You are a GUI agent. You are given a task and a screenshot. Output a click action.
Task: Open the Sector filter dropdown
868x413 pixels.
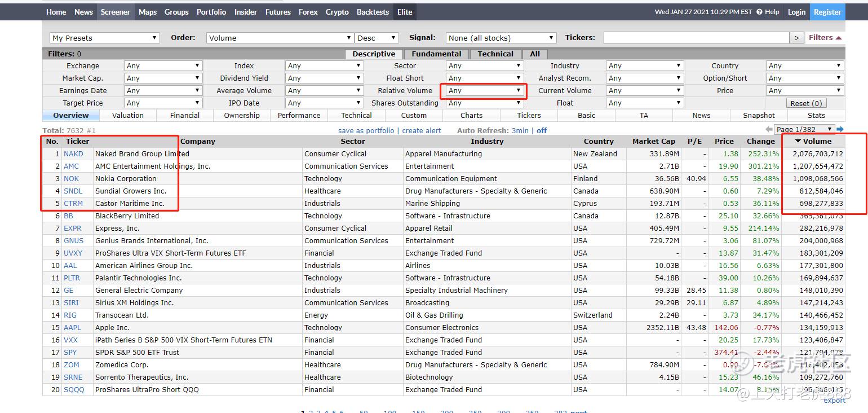(x=485, y=66)
